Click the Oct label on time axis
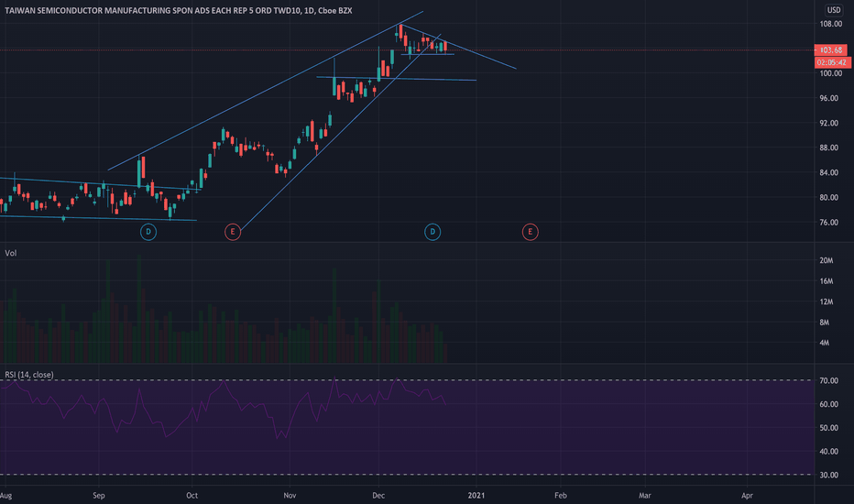Image resolution: width=854 pixels, height=504 pixels. (192, 495)
